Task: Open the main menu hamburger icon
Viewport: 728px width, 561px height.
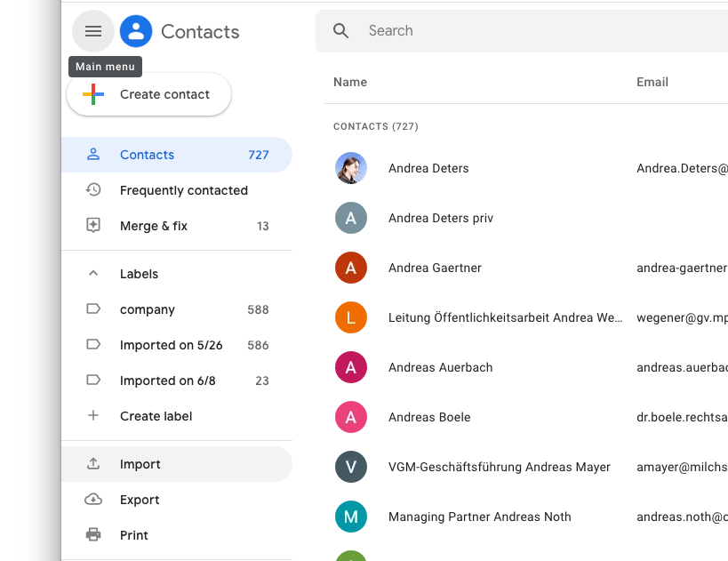Action: point(92,31)
